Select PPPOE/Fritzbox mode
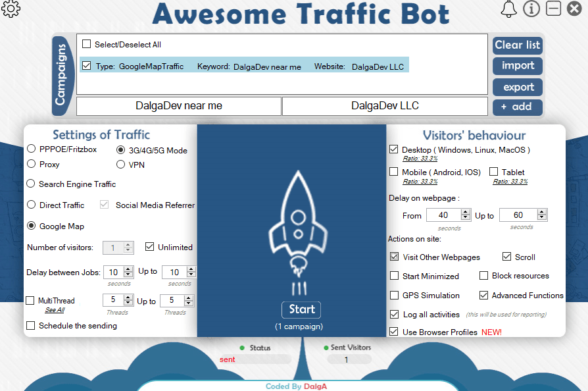588x391 pixels. point(32,149)
